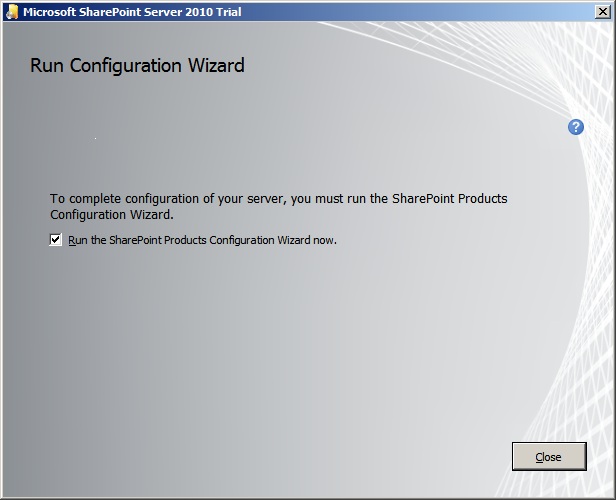Click the small dot below the page heading
The width and height of the screenshot is (616, 500).
95,138
